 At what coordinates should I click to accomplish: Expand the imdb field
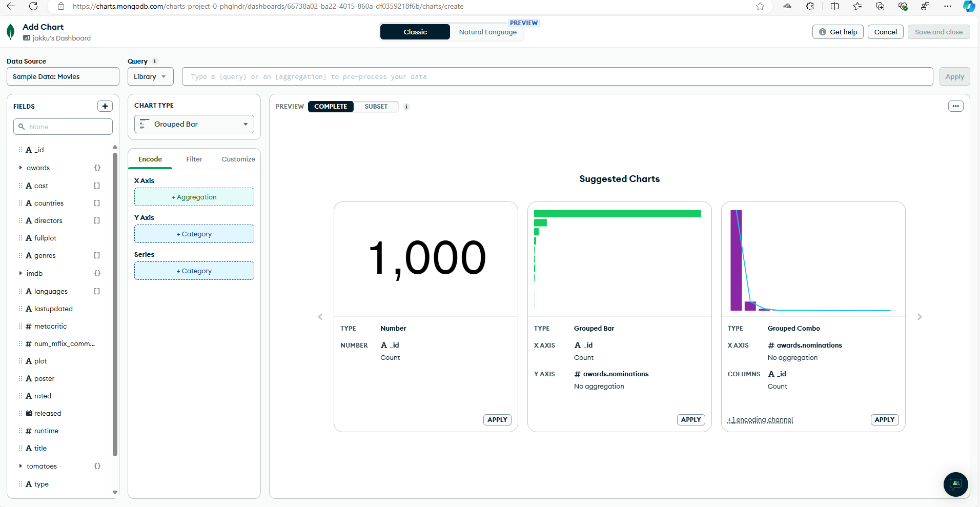coord(21,273)
